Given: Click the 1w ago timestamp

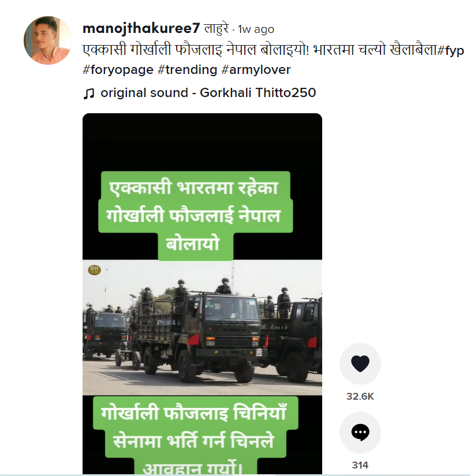Looking at the screenshot, I should pos(256,29).
